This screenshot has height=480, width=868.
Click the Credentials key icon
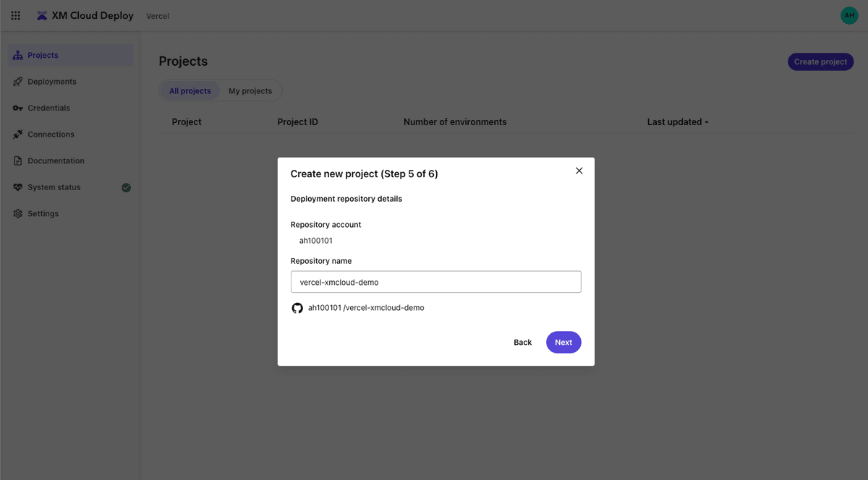[x=18, y=108]
